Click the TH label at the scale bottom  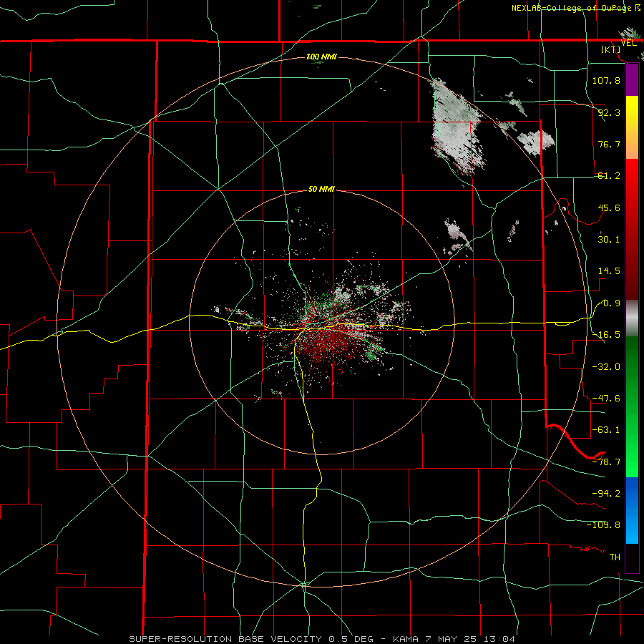[x=615, y=557]
